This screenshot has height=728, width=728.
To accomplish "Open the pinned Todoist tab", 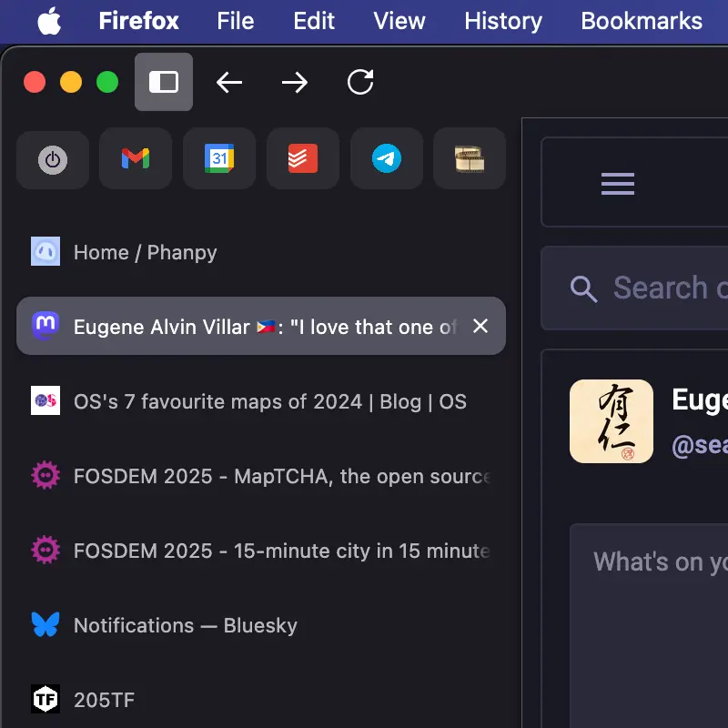I will coord(302,160).
